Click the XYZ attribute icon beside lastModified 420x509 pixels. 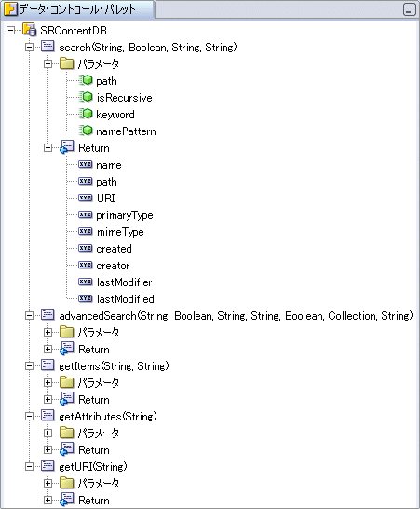tap(86, 298)
